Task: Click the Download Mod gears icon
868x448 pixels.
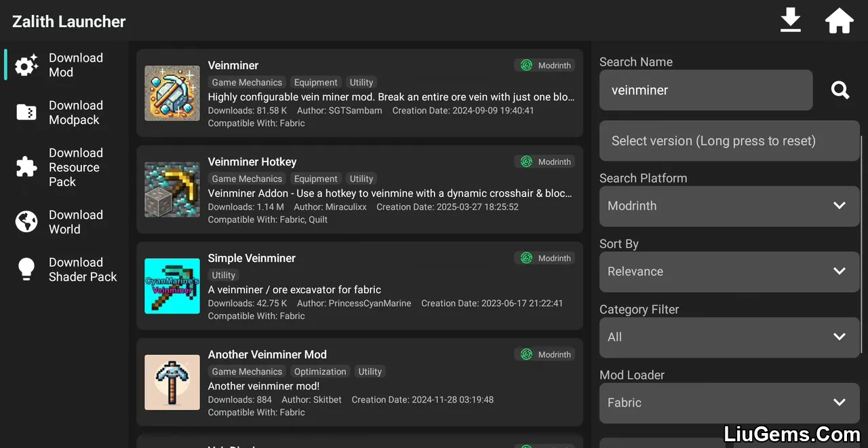Action: [x=26, y=65]
